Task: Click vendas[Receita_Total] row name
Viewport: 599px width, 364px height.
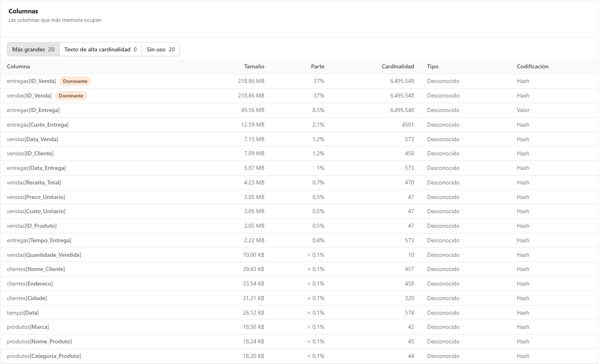Action: pos(34,182)
